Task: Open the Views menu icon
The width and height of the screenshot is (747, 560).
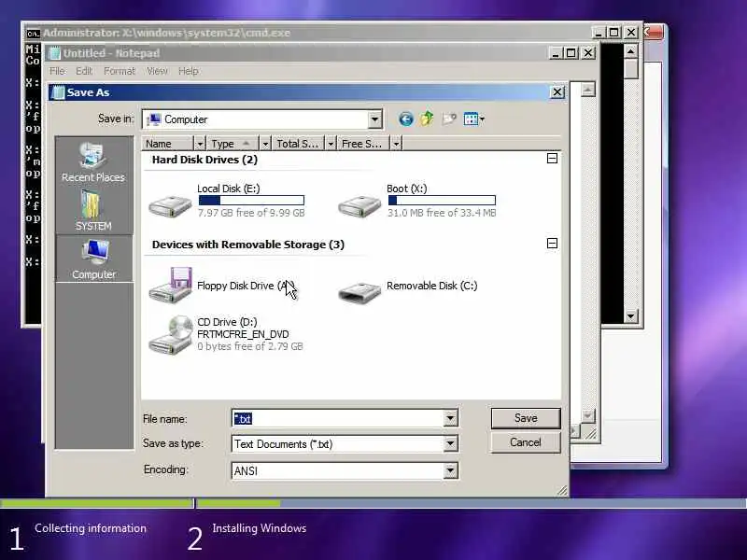Action: [473, 119]
